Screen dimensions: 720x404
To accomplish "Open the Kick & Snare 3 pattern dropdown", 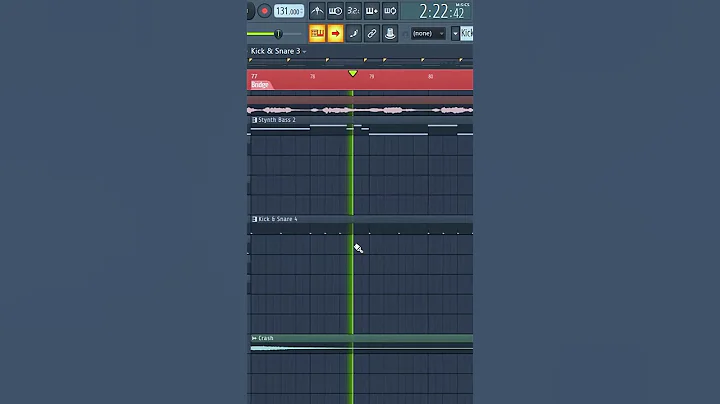I will (278, 51).
